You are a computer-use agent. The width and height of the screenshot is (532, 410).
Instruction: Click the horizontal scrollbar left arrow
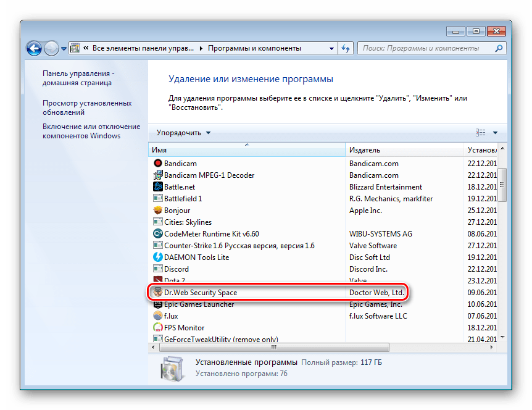click(153, 347)
